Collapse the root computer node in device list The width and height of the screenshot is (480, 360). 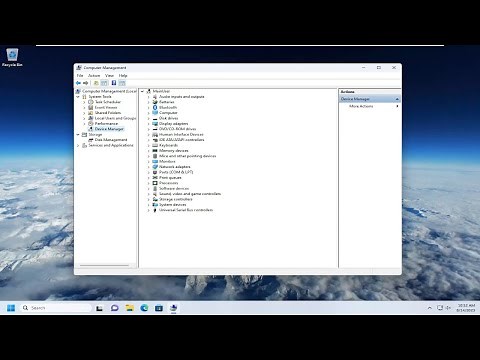click(143, 91)
